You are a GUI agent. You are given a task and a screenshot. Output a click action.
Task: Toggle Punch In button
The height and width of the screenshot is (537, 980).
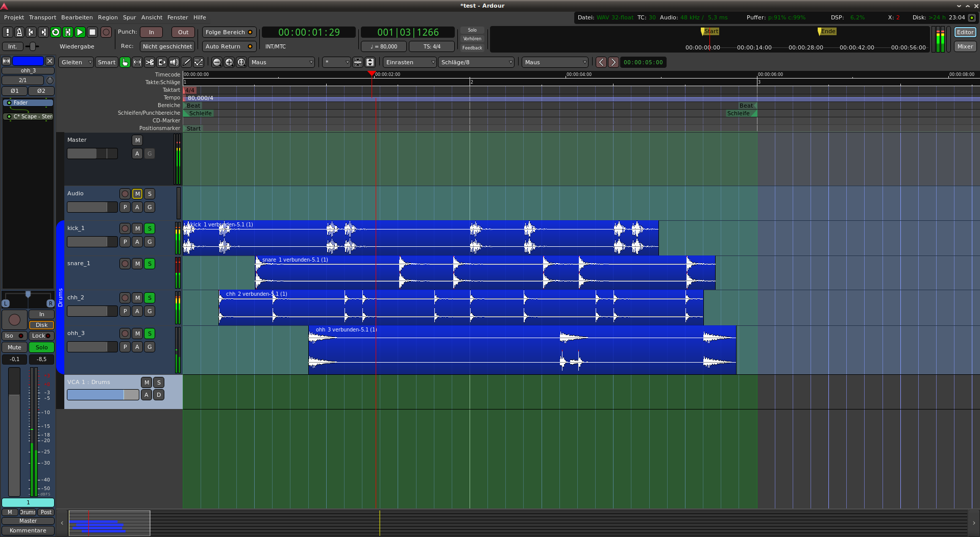click(x=152, y=32)
